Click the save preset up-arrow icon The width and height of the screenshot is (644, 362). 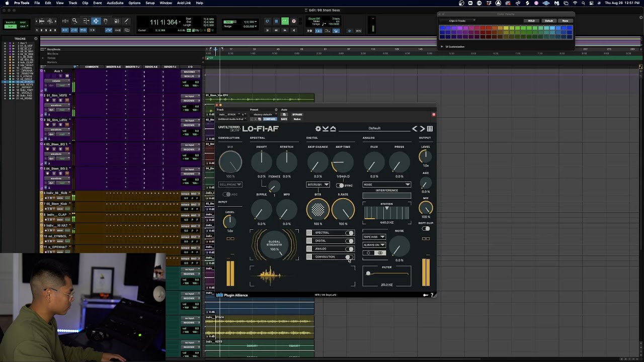[333, 129]
